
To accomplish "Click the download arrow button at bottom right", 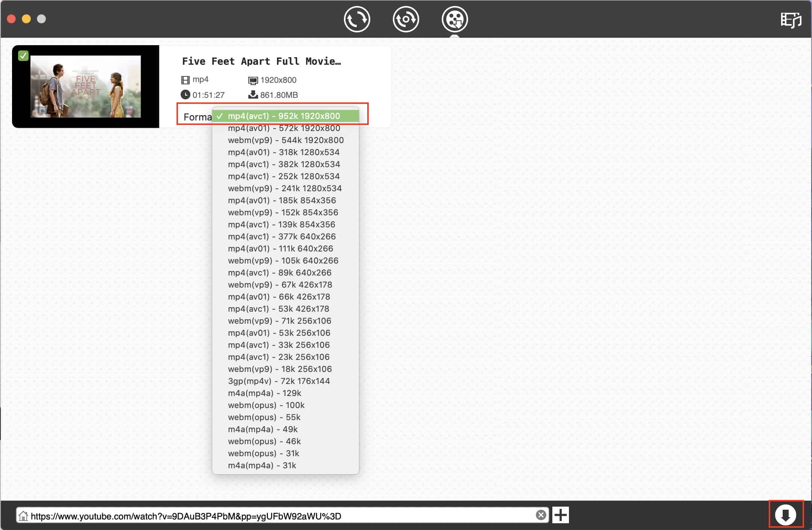I will point(786,514).
